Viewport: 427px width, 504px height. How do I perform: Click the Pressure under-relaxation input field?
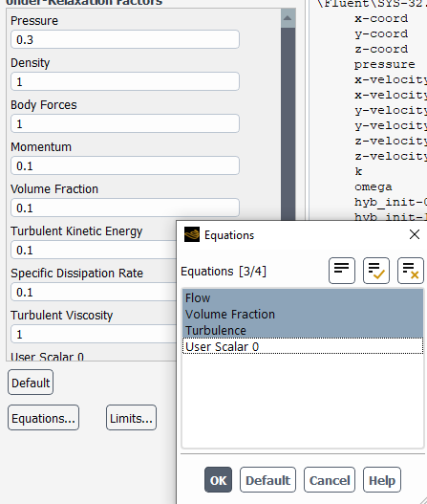pos(125,39)
